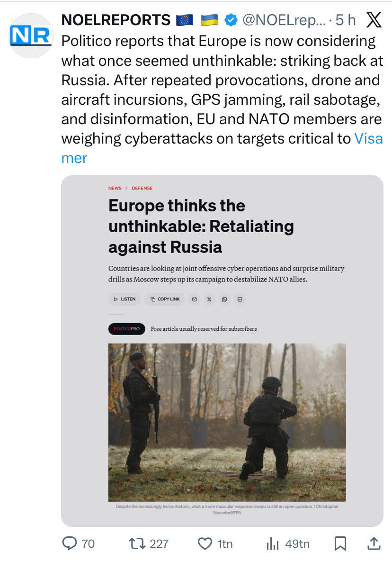Viewport: 392px width, 561px height.
Task: Open the @NOELrep... handle link
Action: (284, 20)
